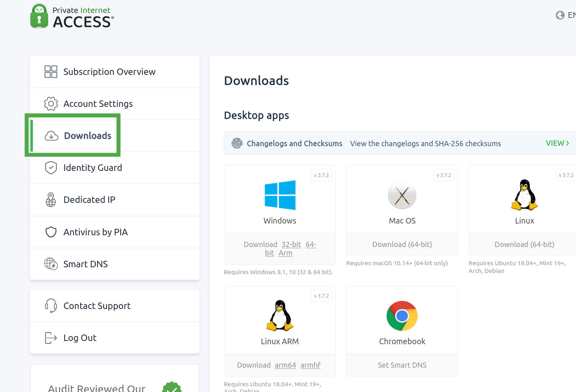Open Account Settings menu item
Viewport: 576px width, 392px height.
(x=115, y=104)
